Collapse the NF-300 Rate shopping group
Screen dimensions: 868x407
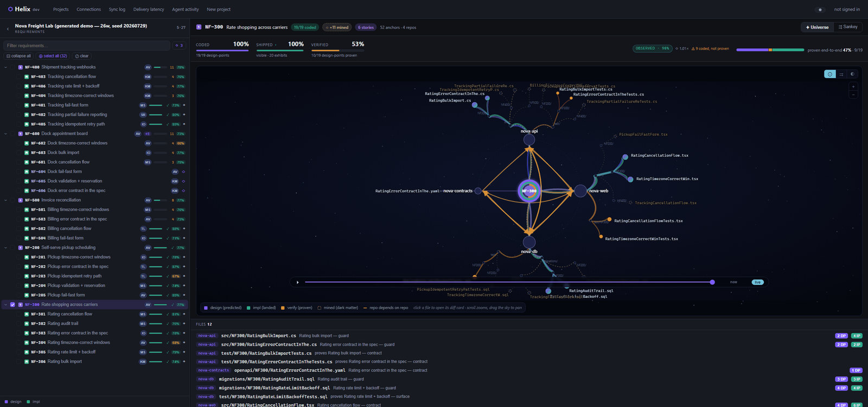(x=6, y=304)
